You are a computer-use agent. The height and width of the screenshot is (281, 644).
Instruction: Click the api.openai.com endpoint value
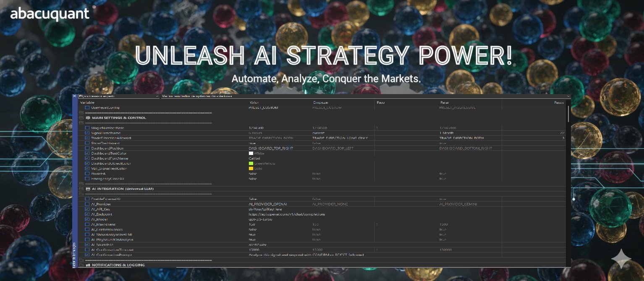tap(287, 214)
